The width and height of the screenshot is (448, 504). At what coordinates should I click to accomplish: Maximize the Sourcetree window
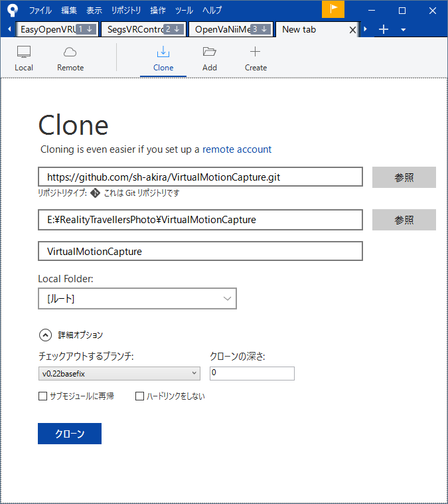point(402,10)
